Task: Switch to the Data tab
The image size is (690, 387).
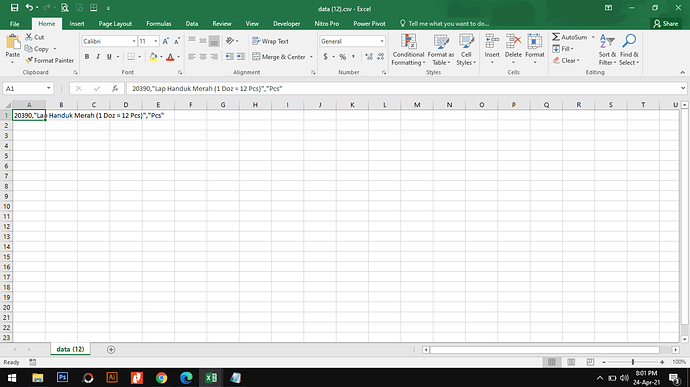Action: pyautogui.click(x=191, y=24)
